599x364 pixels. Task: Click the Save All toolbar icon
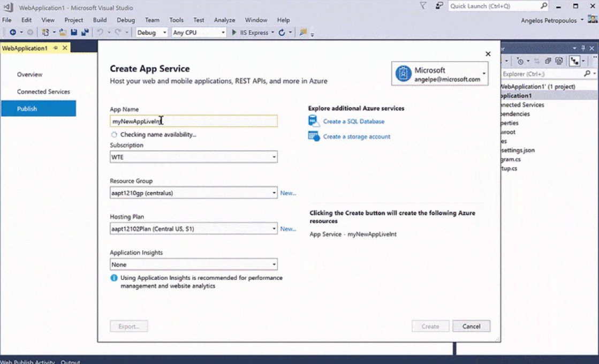click(x=85, y=33)
